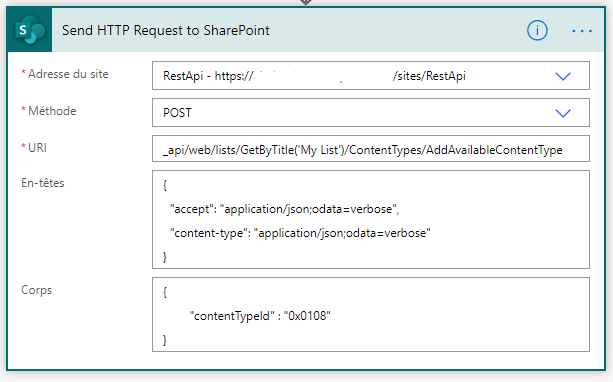The width and height of the screenshot is (613, 382).
Task: Open the three-dots action menu
Action: (582, 30)
